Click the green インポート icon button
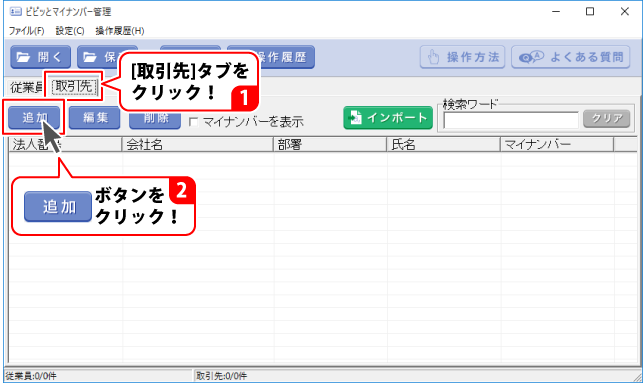 (388, 118)
